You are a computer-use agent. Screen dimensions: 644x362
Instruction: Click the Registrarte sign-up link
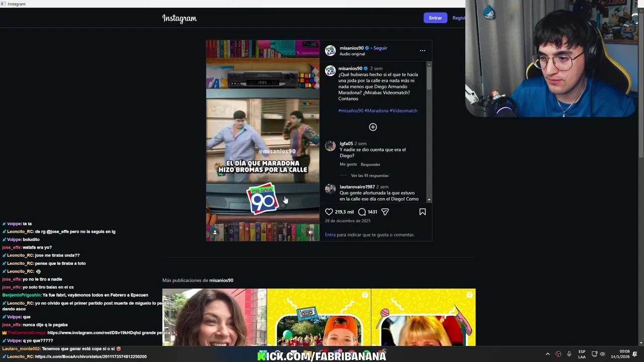pyautogui.click(x=459, y=18)
